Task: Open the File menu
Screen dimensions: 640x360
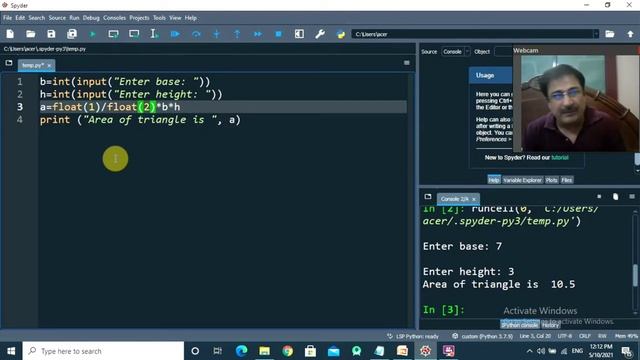Action: click(7, 18)
